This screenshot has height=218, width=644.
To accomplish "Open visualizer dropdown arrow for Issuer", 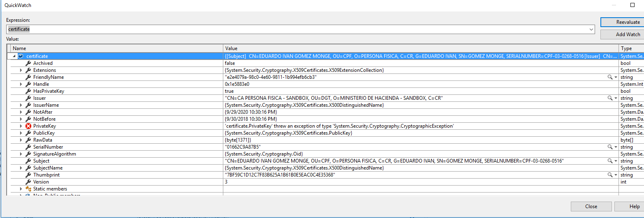I will point(616,98).
